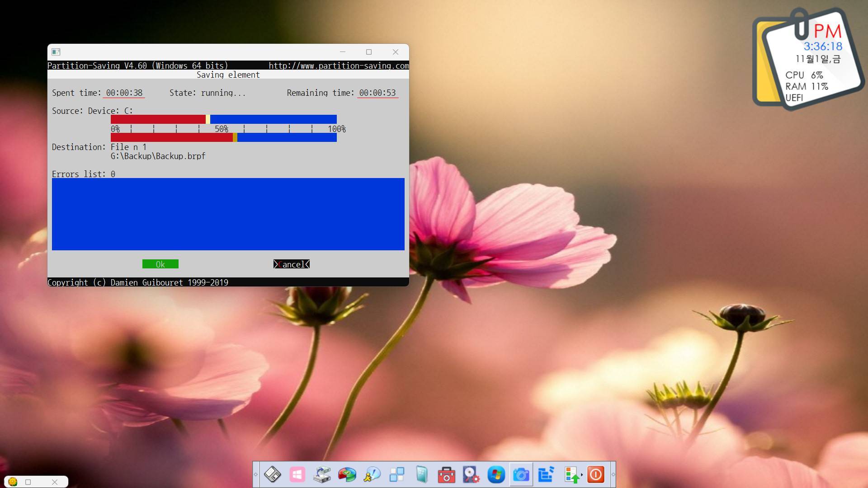Cancel the saving operation
Image resolution: width=868 pixels, height=488 pixels.
[292, 264]
